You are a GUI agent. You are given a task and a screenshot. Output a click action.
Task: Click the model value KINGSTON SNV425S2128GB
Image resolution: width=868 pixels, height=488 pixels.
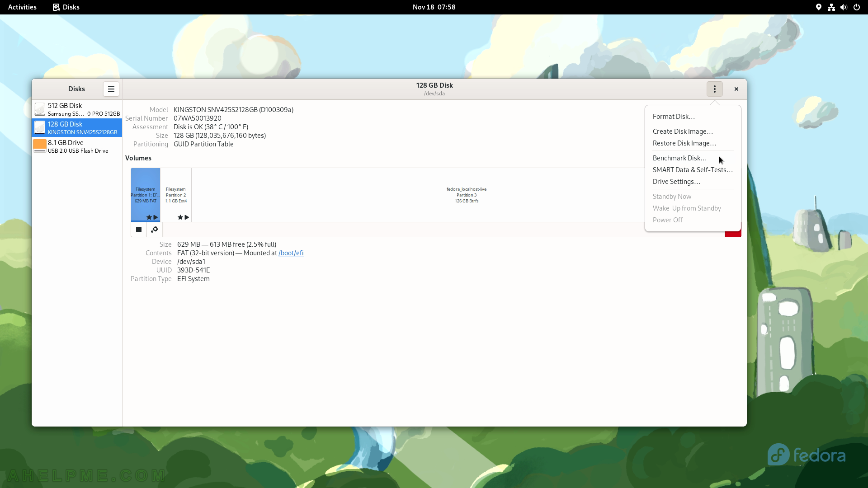coord(233,110)
